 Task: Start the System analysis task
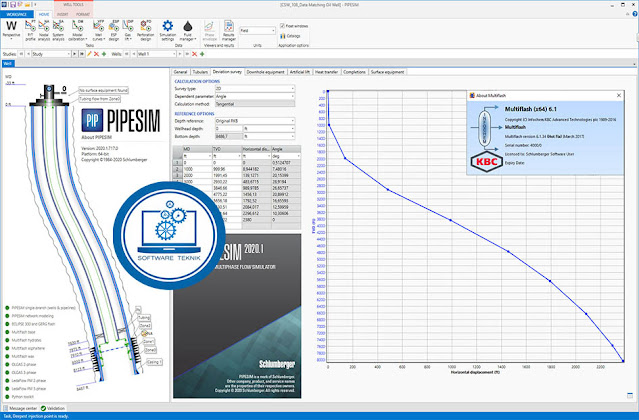(x=58, y=31)
